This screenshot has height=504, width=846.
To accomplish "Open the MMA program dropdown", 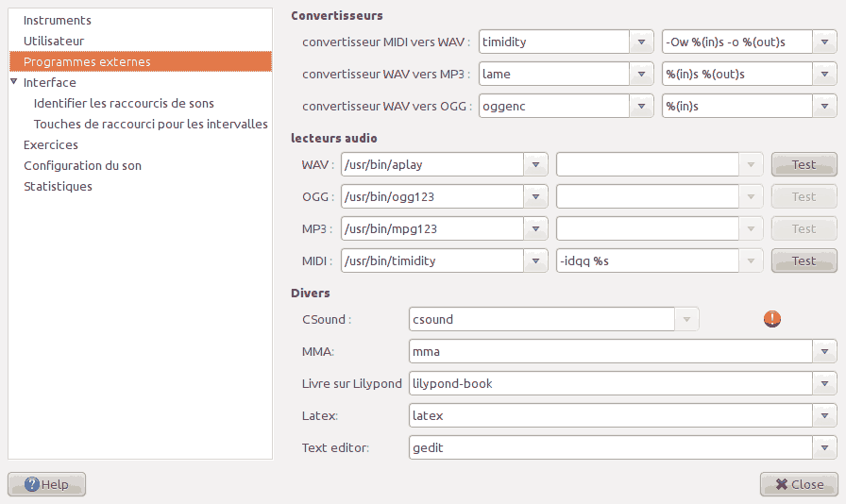I will coord(825,352).
